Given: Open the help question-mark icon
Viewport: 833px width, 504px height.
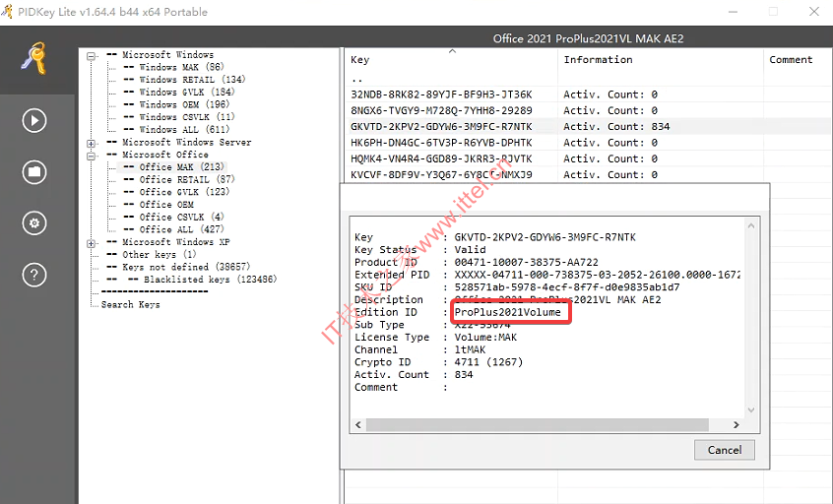Looking at the screenshot, I should (x=34, y=275).
